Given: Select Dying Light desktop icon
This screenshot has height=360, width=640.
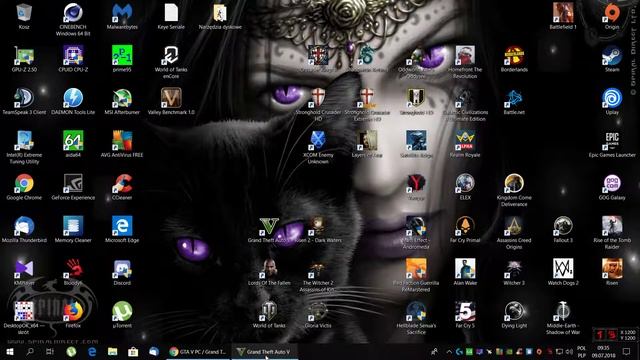Looking at the screenshot, I should click(514, 315).
